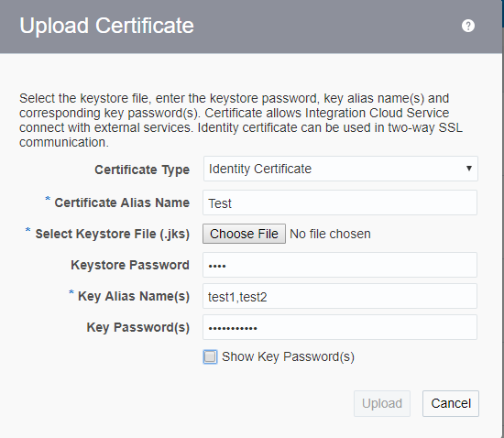
Task: Click the 'Key Alias Name(s)' label
Action: tap(134, 296)
